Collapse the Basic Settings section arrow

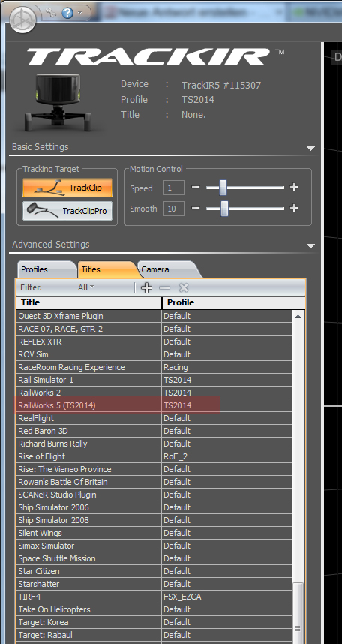310,149
